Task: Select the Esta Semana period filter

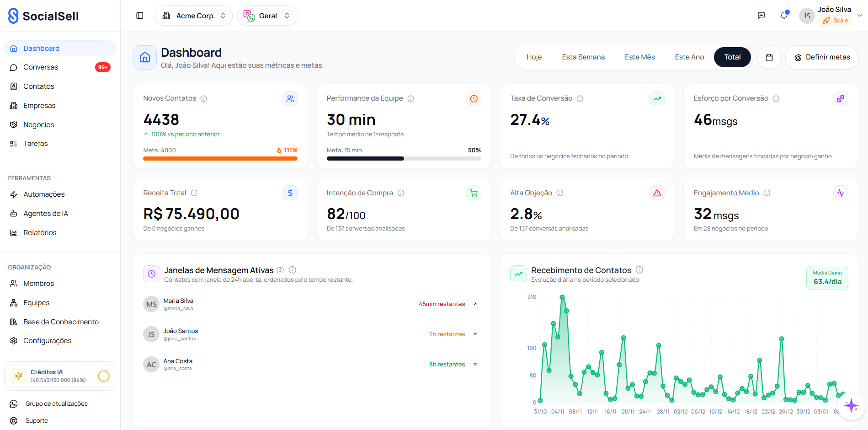Action: tap(583, 57)
